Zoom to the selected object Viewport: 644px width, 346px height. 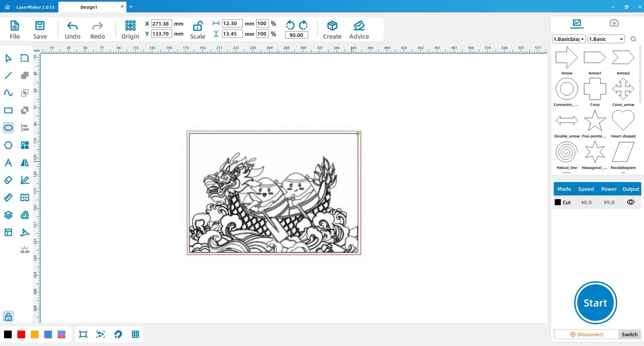click(x=100, y=334)
